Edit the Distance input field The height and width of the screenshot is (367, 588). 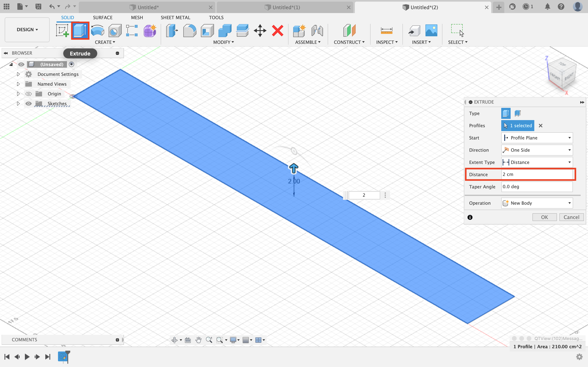(x=536, y=174)
